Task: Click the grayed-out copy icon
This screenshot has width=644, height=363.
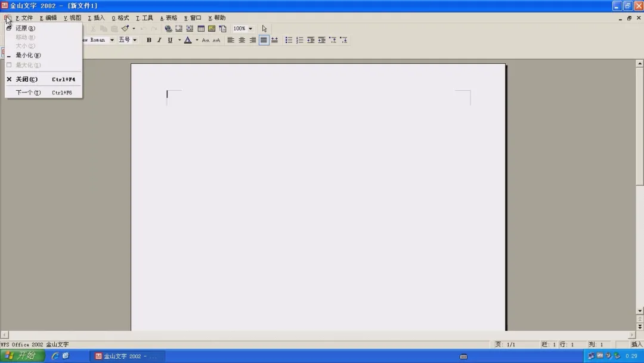Action: (x=104, y=29)
